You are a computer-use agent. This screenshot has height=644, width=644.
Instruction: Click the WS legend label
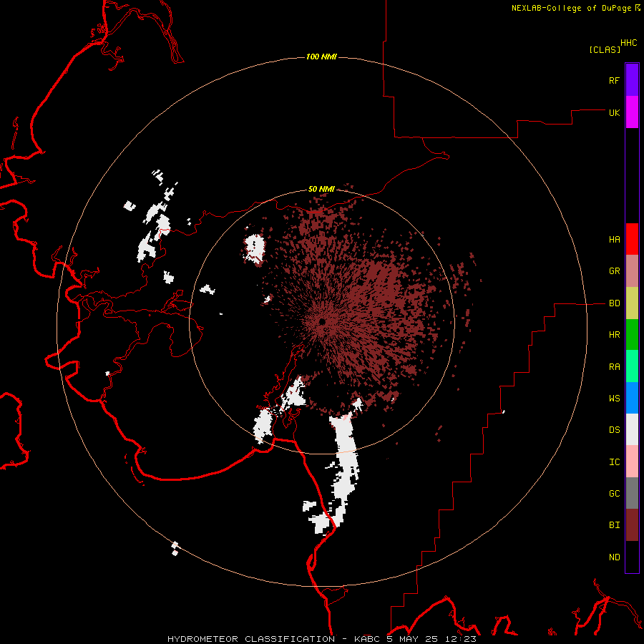(614, 399)
